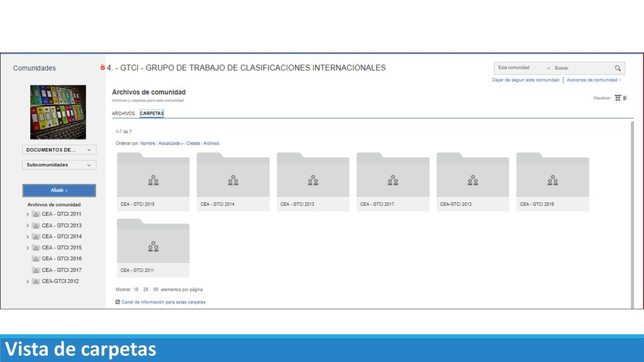
Task: Open the CEA - GTCI 2014 folder icon
Action: (233, 175)
